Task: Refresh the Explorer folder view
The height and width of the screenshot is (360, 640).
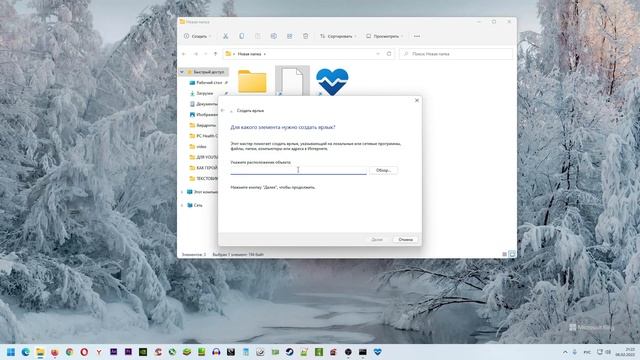Action: coord(389,54)
